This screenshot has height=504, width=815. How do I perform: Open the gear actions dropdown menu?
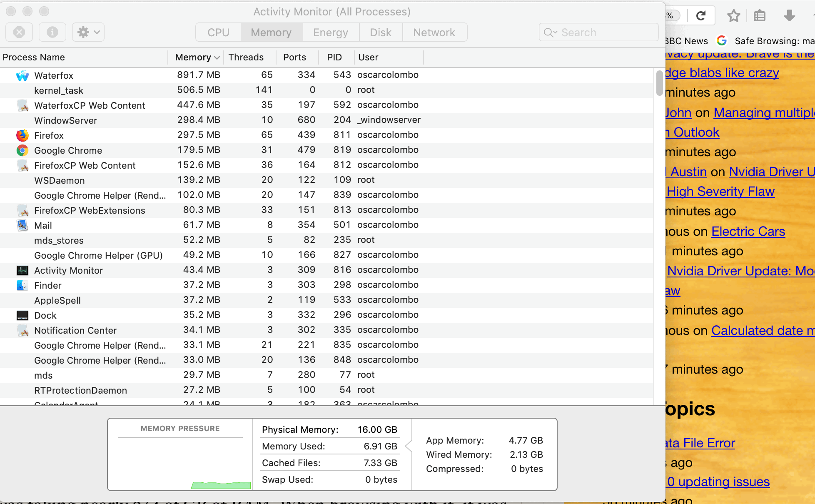[x=88, y=32]
